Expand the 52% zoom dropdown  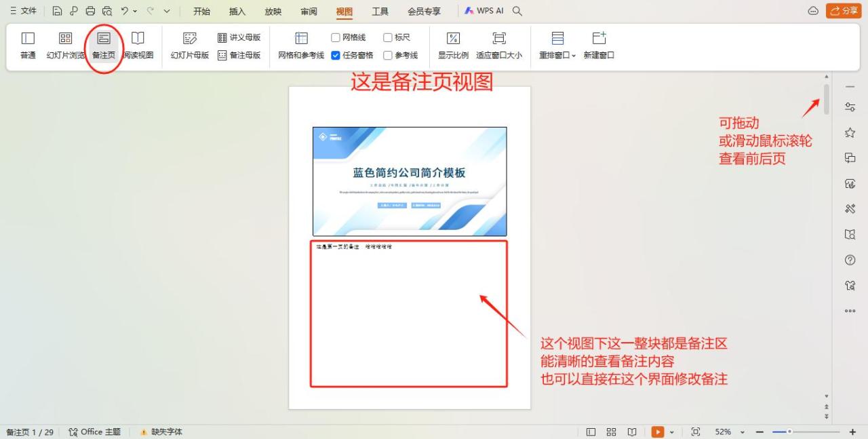(x=743, y=432)
